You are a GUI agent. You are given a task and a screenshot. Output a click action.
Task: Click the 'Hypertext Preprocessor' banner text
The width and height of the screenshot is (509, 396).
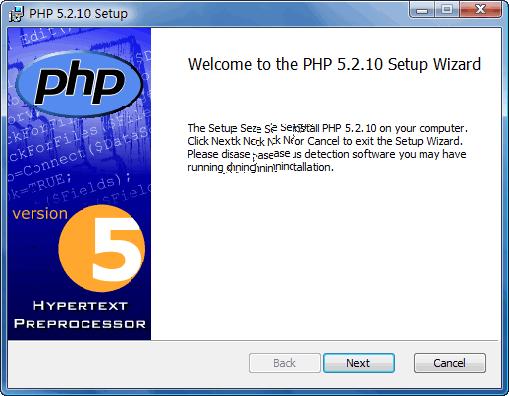80,315
